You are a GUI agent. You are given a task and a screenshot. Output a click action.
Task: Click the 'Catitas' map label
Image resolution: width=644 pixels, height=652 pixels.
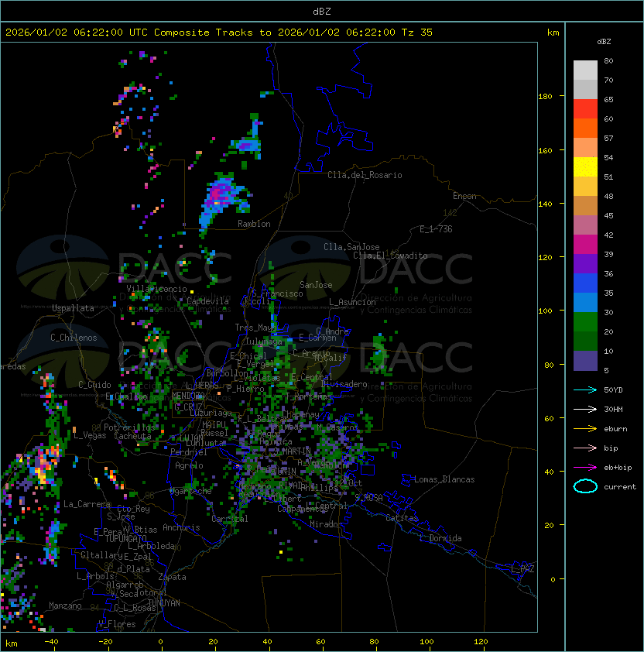pos(402,518)
